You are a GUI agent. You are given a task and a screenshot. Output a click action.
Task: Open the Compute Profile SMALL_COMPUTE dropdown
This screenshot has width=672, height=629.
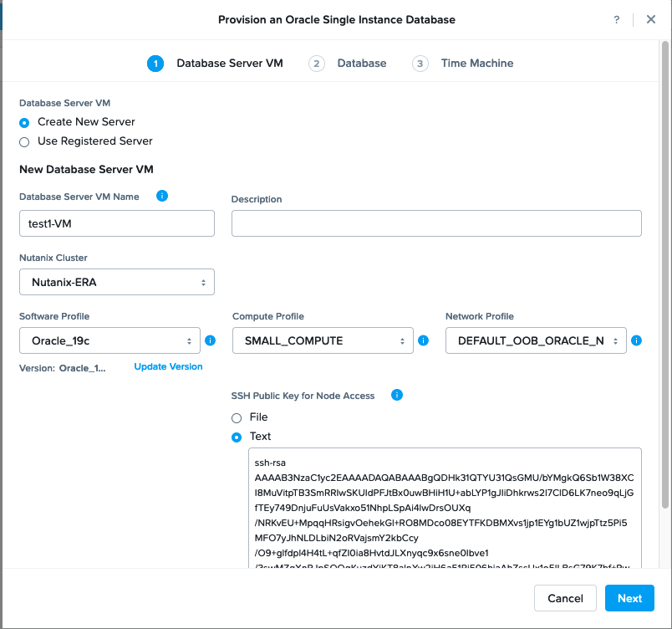pyautogui.click(x=323, y=340)
